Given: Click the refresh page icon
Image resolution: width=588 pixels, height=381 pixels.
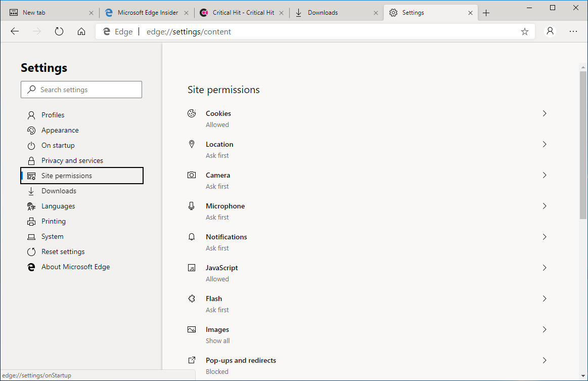Looking at the screenshot, I should [59, 31].
